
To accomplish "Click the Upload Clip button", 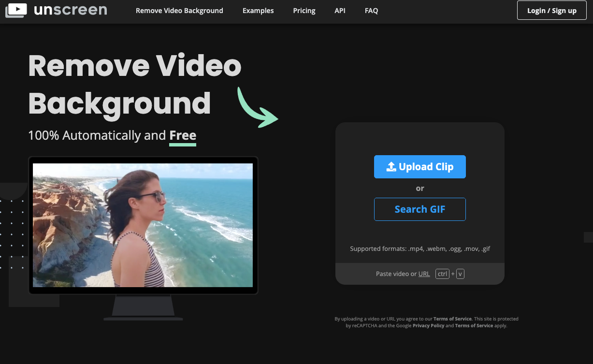I will pyautogui.click(x=420, y=167).
